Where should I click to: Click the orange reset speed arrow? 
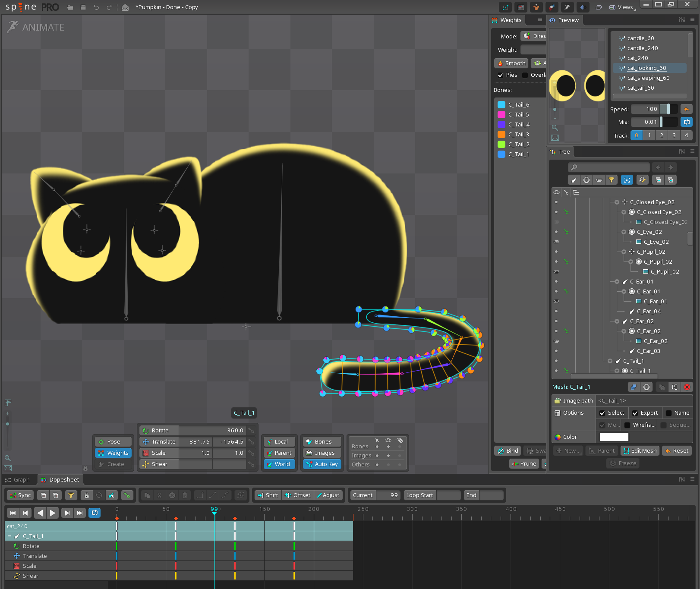point(687,109)
